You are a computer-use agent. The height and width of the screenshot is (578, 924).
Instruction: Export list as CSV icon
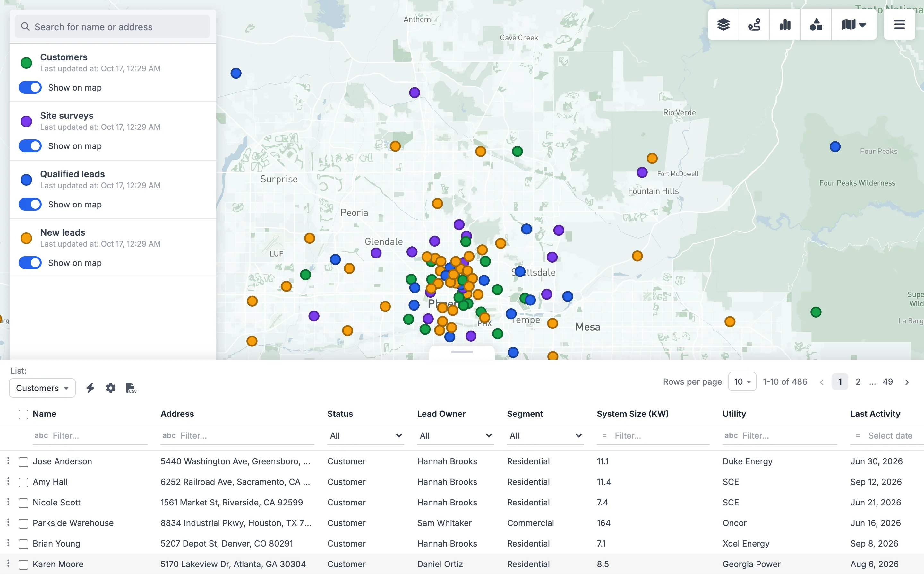click(x=131, y=388)
